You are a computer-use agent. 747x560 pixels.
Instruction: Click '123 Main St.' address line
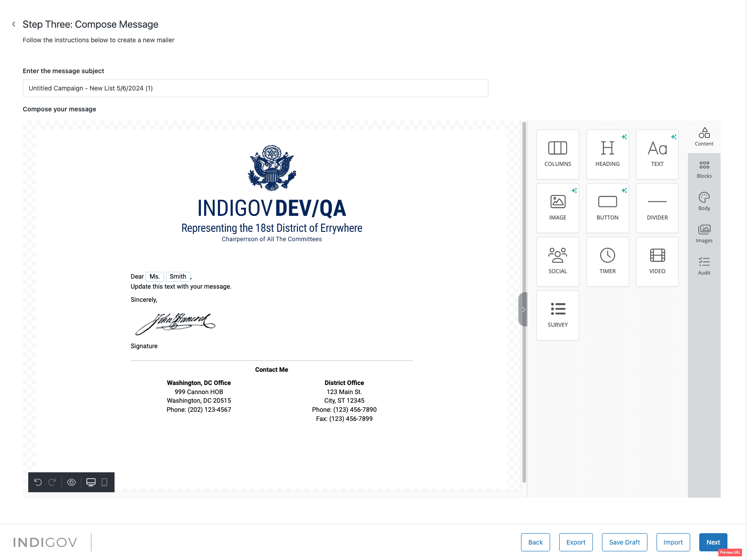[345, 392]
